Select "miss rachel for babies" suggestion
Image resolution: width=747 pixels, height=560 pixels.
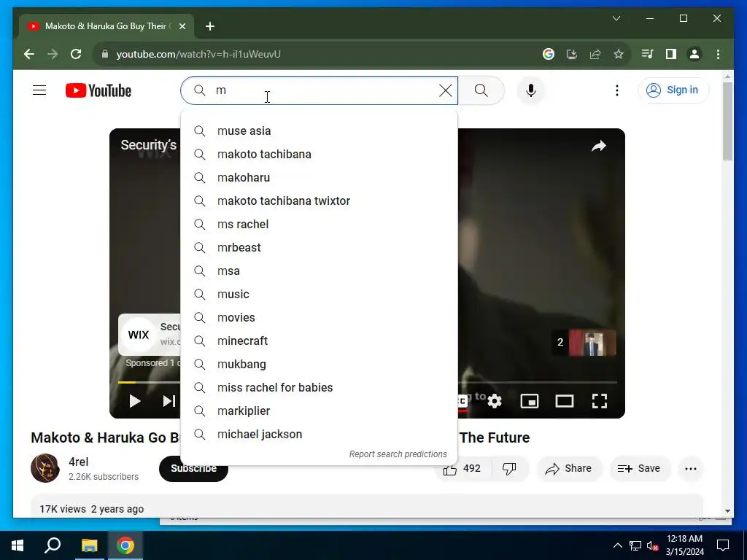point(320,388)
